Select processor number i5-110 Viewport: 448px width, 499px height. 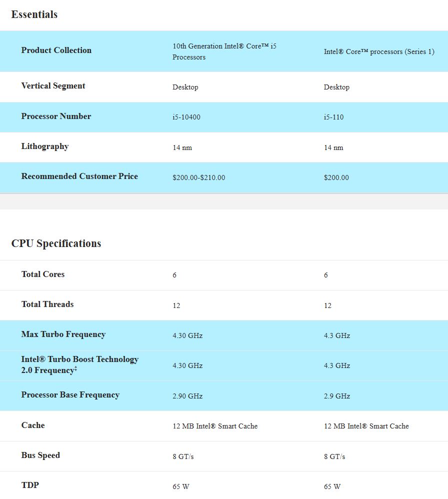coord(334,117)
